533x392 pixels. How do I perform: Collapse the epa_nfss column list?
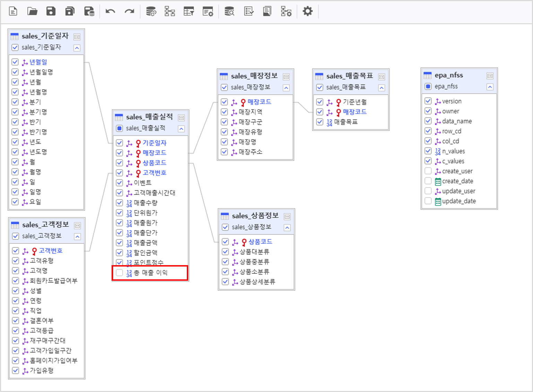point(490,87)
